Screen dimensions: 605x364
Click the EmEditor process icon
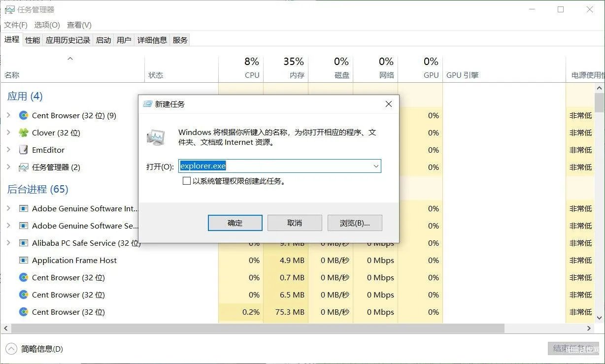[23, 150]
